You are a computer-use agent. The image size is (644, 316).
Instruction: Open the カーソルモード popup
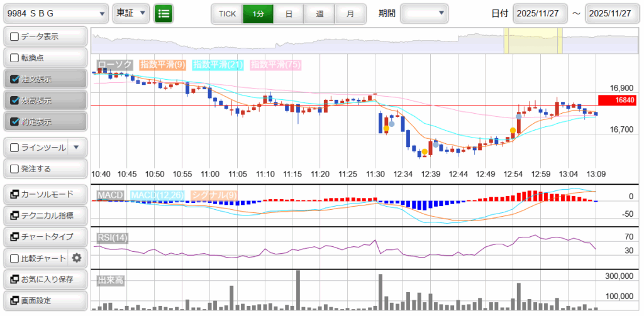tap(45, 194)
